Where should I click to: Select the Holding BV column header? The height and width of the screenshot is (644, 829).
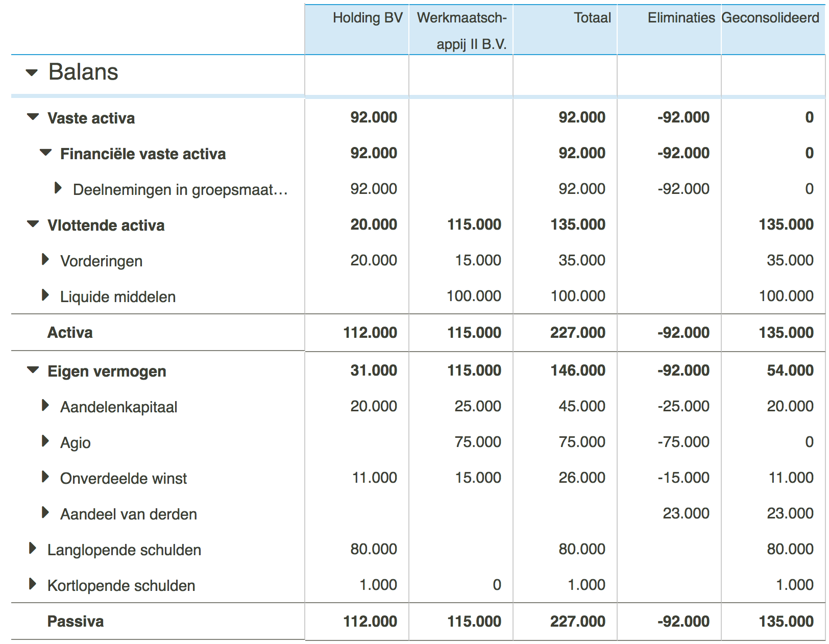coord(368,18)
